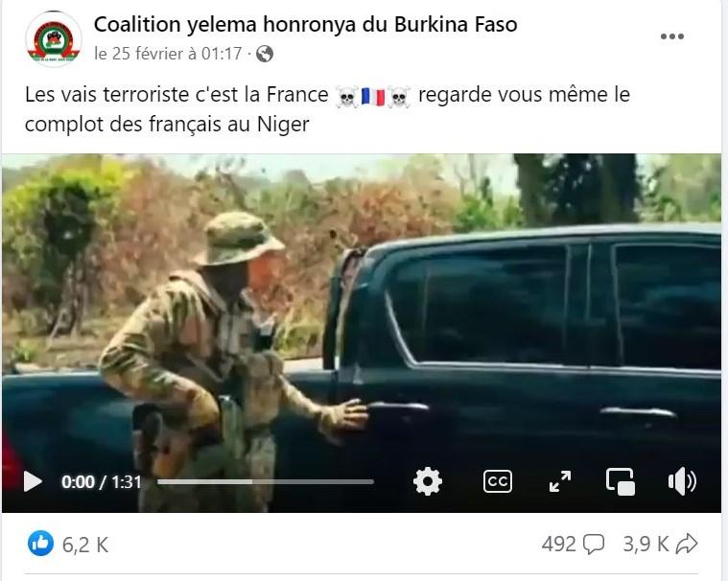Image resolution: width=728 pixels, height=581 pixels.
Task: Open Coalition yelema honronya page name link
Action: (x=306, y=25)
